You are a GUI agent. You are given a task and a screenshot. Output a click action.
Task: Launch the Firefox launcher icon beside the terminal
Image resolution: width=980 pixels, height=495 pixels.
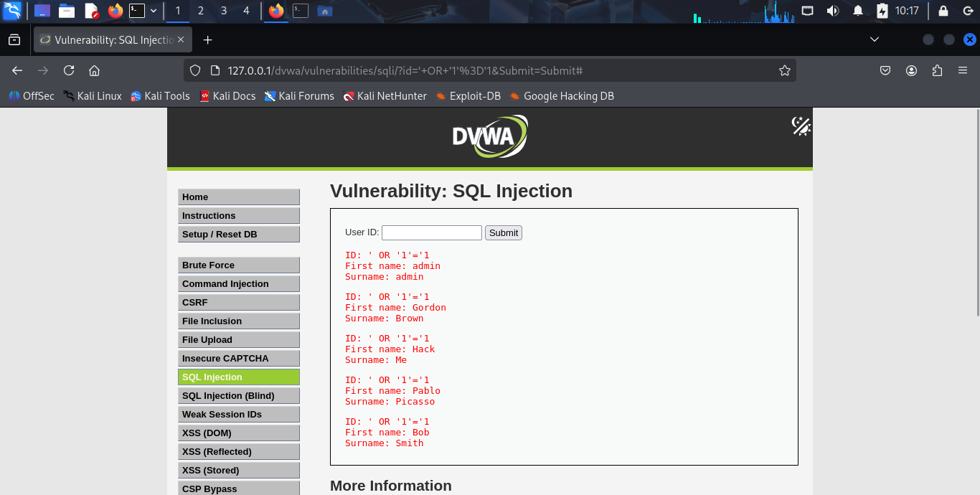point(115,11)
